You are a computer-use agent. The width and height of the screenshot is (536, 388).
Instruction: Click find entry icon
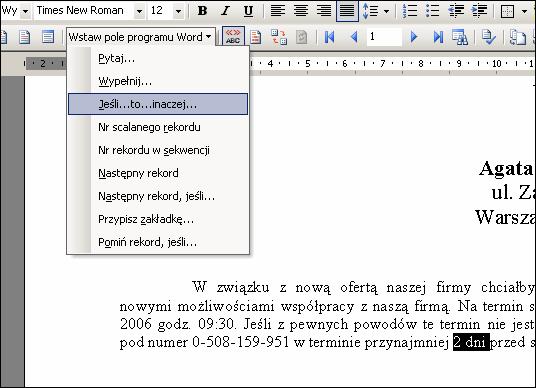(x=460, y=37)
